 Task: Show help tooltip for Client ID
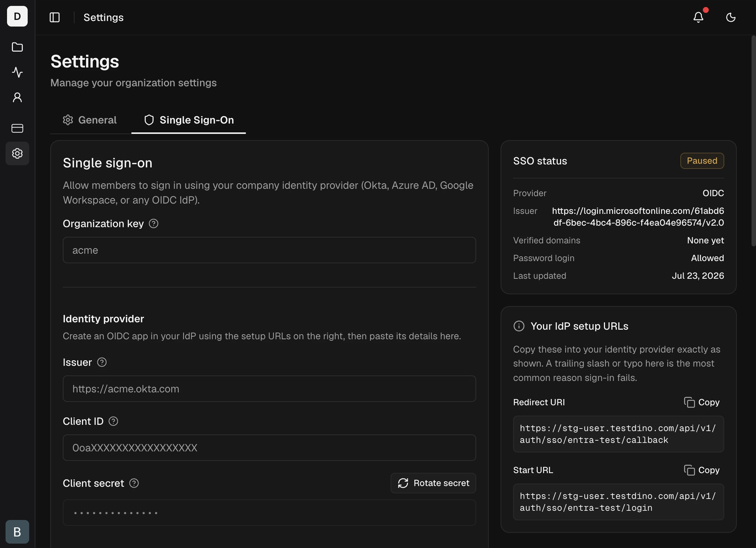tap(113, 421)
